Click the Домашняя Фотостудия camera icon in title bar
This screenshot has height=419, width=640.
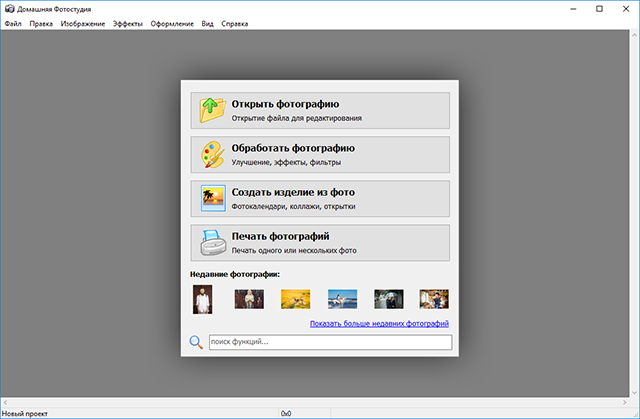(9, 9)
